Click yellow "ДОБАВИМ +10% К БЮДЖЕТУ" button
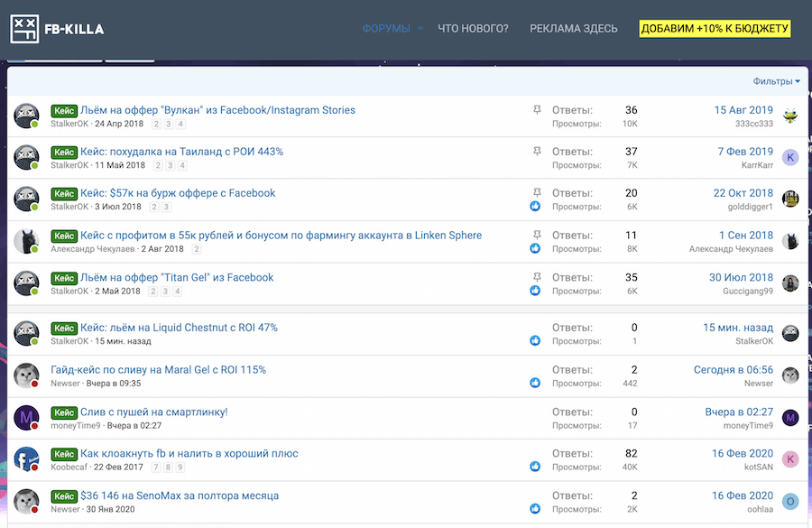The height and width of the screenshot is (528, 812). 715,29
